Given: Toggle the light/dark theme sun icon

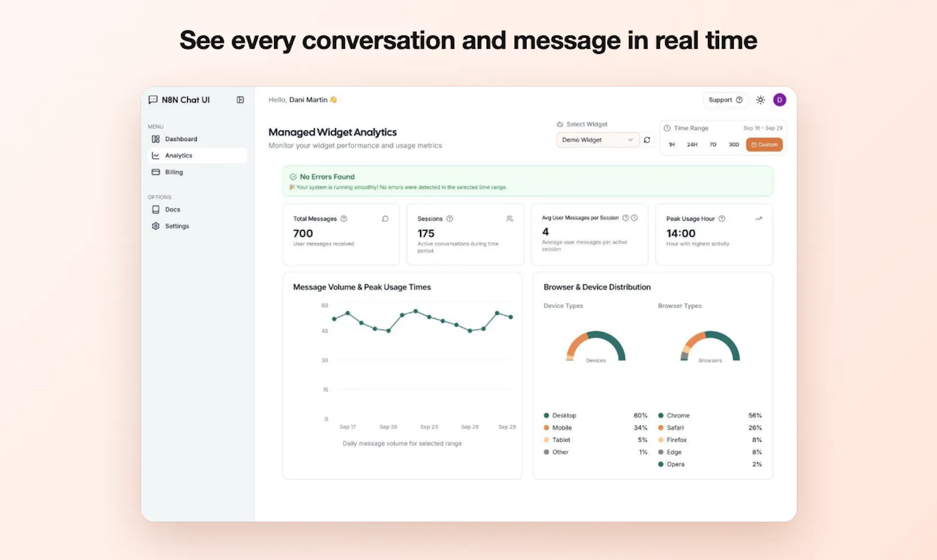Looking at the screenshot, I should [x=760, y=100].
